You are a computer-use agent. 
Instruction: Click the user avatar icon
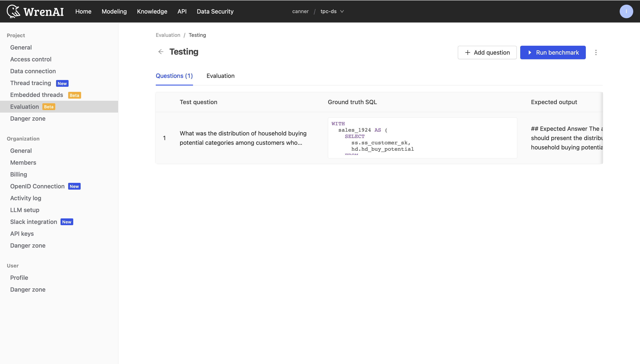(x=626, y=11)
